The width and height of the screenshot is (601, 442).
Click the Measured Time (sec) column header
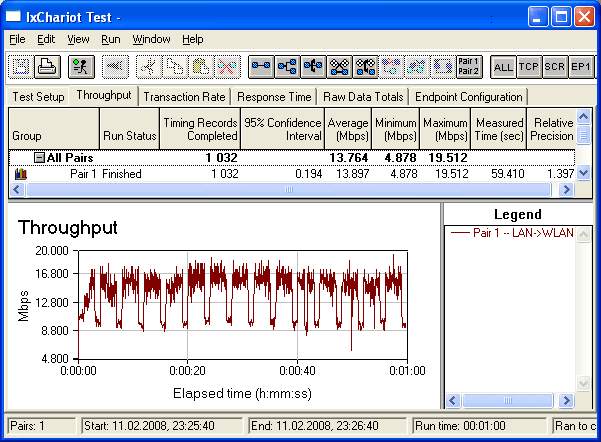(499, 129)
